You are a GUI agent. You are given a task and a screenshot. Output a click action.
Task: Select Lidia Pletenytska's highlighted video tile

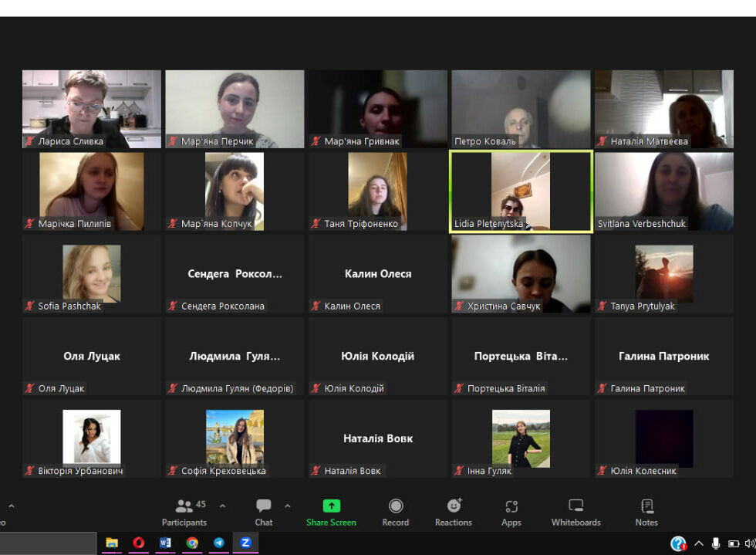pos(521,191)
